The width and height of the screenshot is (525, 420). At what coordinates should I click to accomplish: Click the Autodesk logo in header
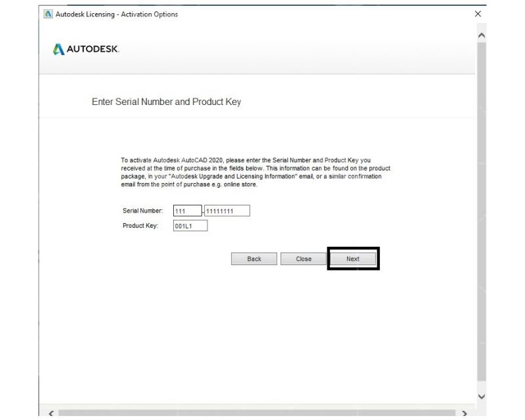point(86,49)
